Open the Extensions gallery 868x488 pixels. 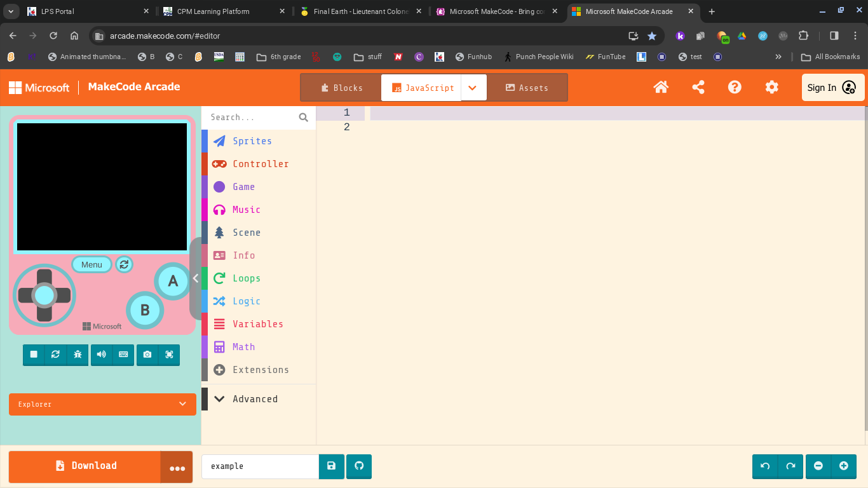tap(259, 370)
